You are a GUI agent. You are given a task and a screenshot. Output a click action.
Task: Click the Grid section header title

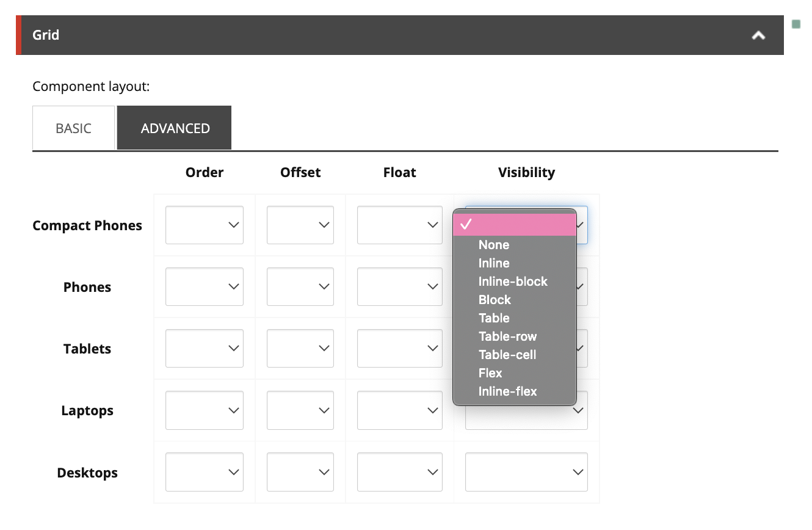pos(46,35)
